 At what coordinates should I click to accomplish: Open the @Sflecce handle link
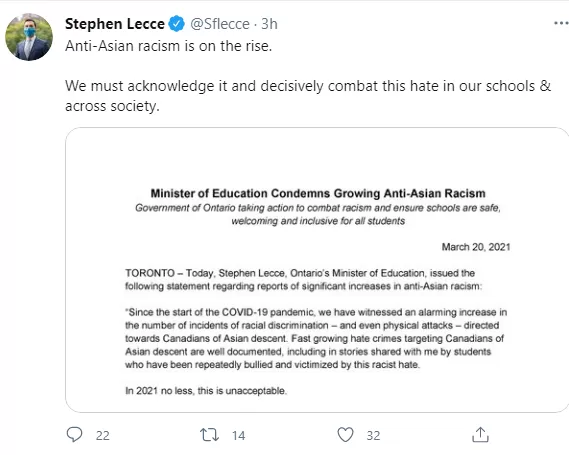coord(220,24)
